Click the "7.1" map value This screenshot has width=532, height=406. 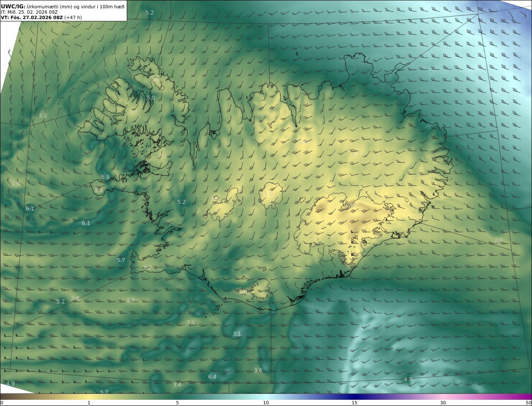coord(237,333)
